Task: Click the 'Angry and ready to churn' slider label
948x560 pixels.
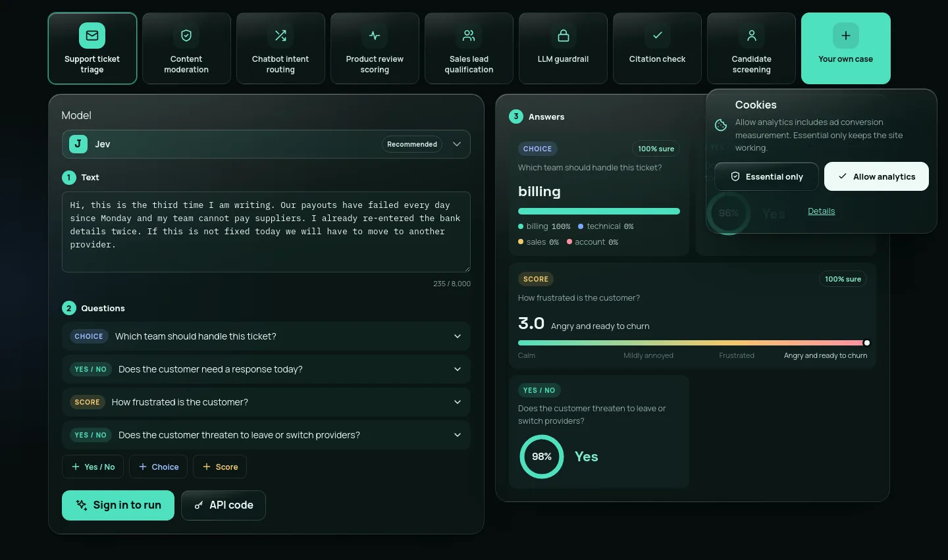Action: pos(826,355)
